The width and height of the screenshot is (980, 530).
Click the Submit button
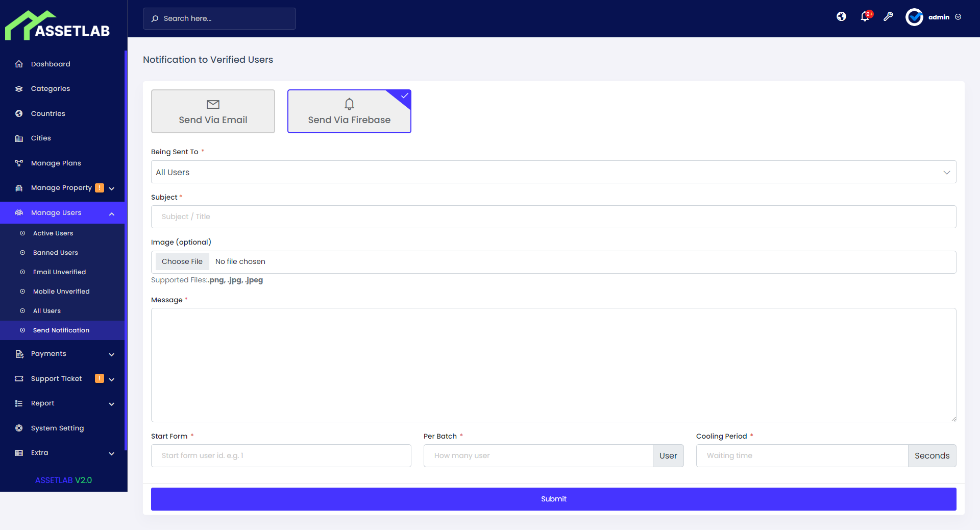tap(553, 499)
